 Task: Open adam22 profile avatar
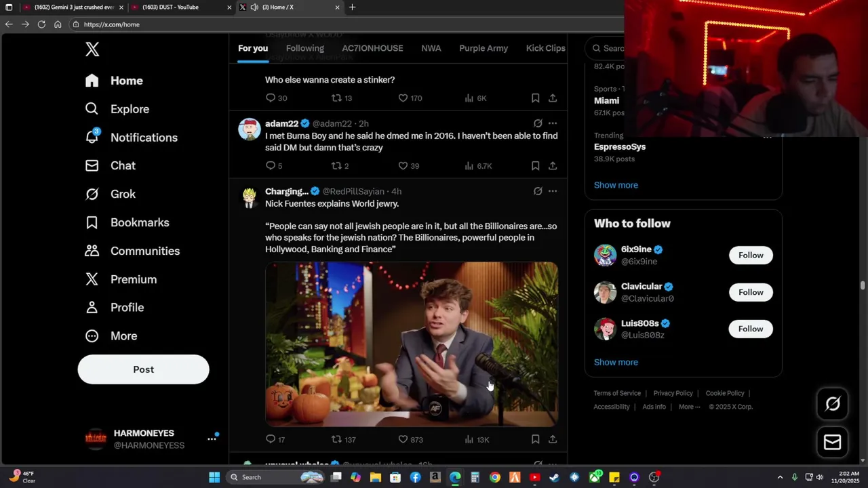pyautogui.click(x=250, y=129)
